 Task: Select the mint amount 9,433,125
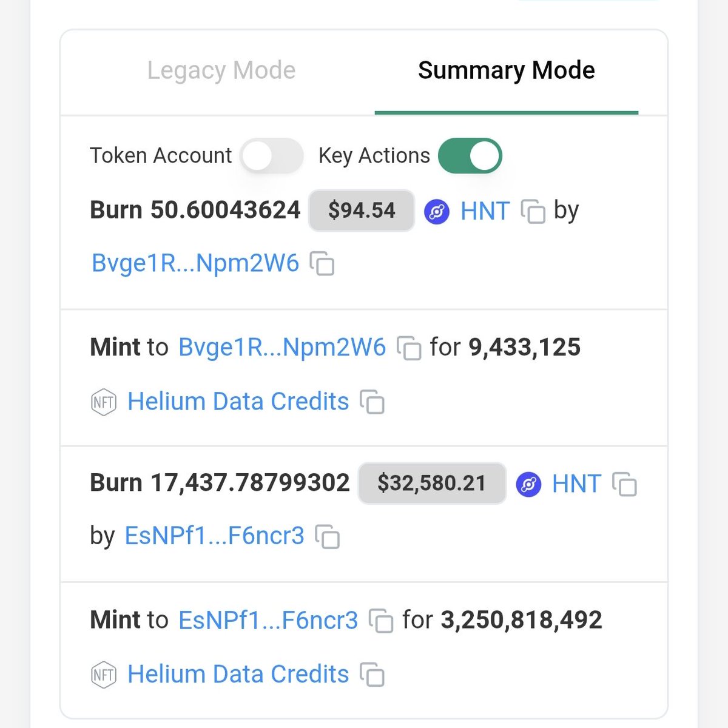tap(525, 348)
